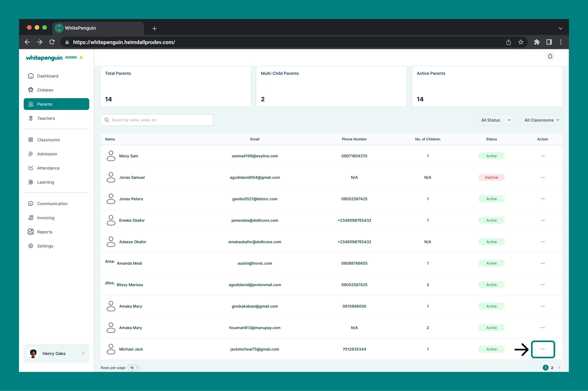Expand Henry Oaks account switcher
Screen dimensions: 588x391
(83, 353)
